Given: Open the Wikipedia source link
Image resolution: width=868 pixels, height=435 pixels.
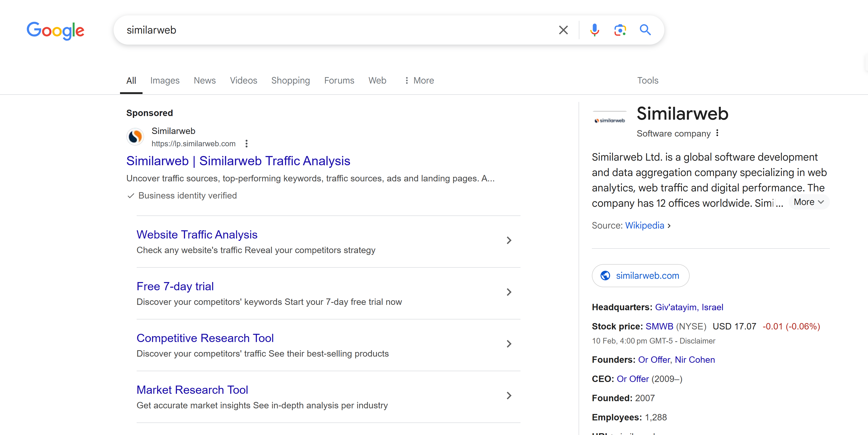Looking at the screenshot, I should pyautogui.click(x=644, y=225).
